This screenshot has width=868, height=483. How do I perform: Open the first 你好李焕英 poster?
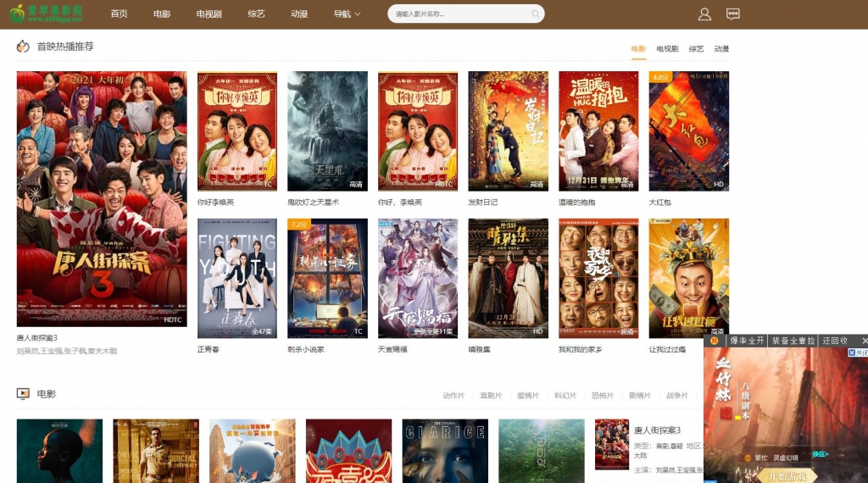pyautogui.click(x=237, y=131)
